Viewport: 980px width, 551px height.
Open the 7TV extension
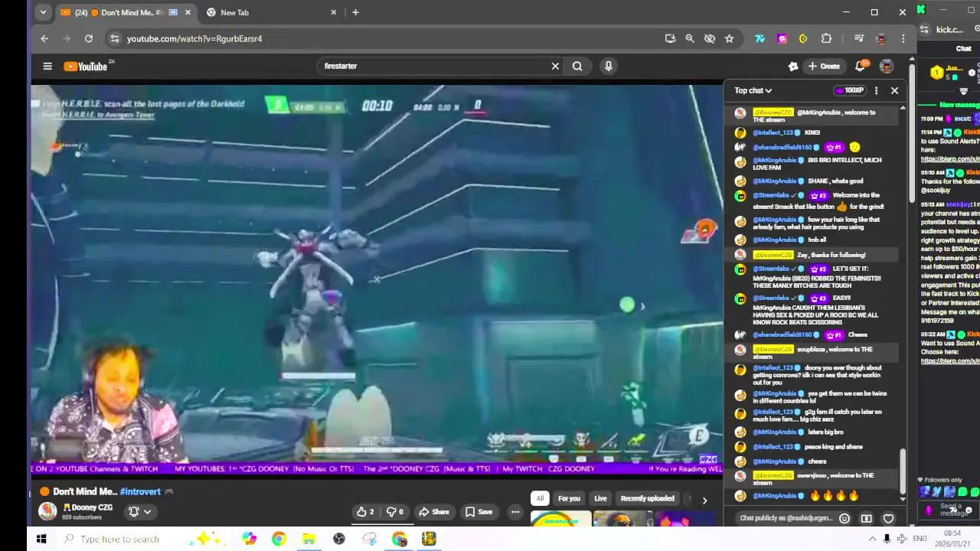tap(759, 38)
